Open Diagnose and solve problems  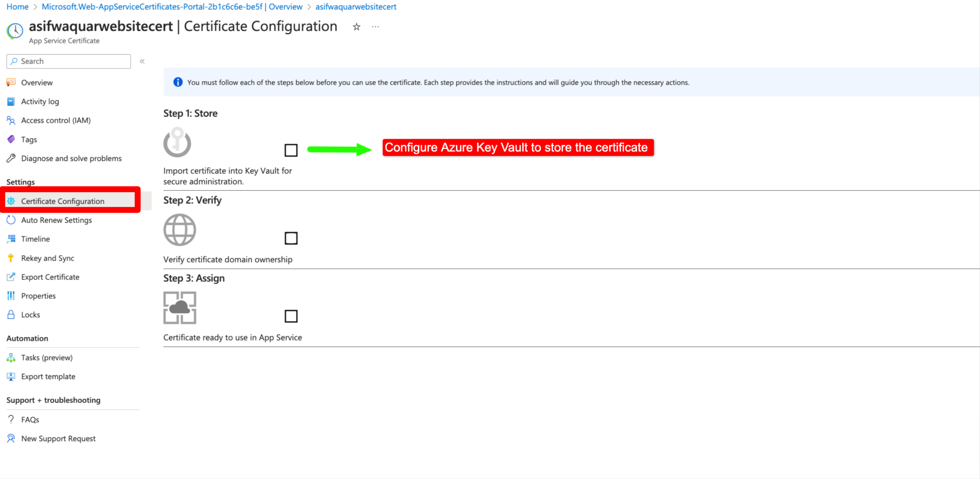click(71, 158)
